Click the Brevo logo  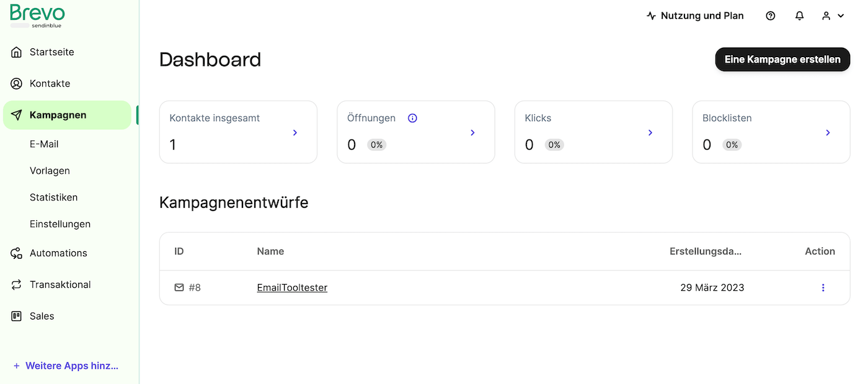37,15
